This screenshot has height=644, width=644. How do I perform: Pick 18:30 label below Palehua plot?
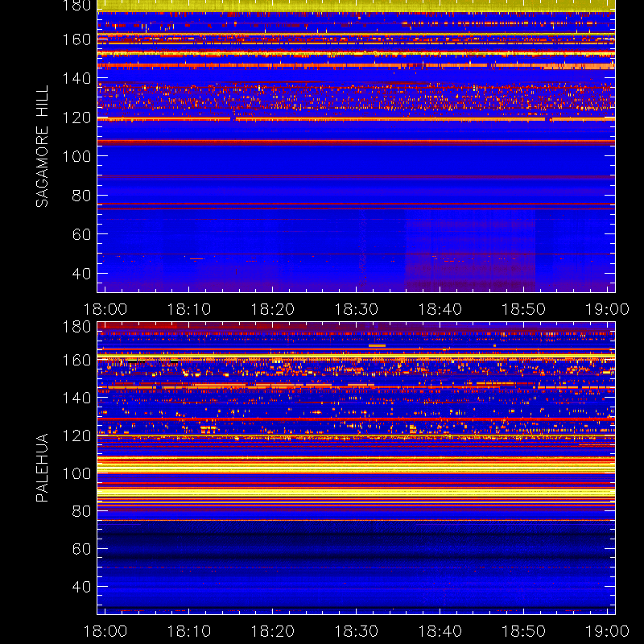(x=356, y=631)
